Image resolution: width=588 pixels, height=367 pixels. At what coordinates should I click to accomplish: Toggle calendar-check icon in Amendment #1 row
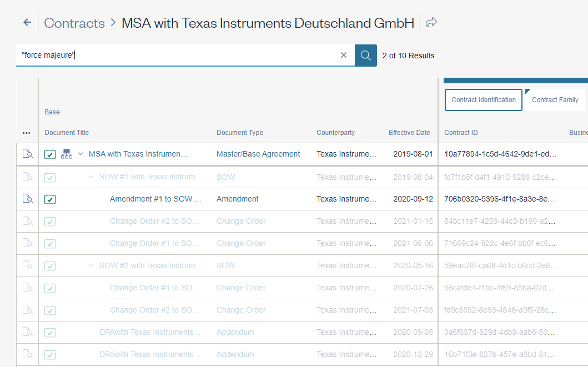click(50, 199)
